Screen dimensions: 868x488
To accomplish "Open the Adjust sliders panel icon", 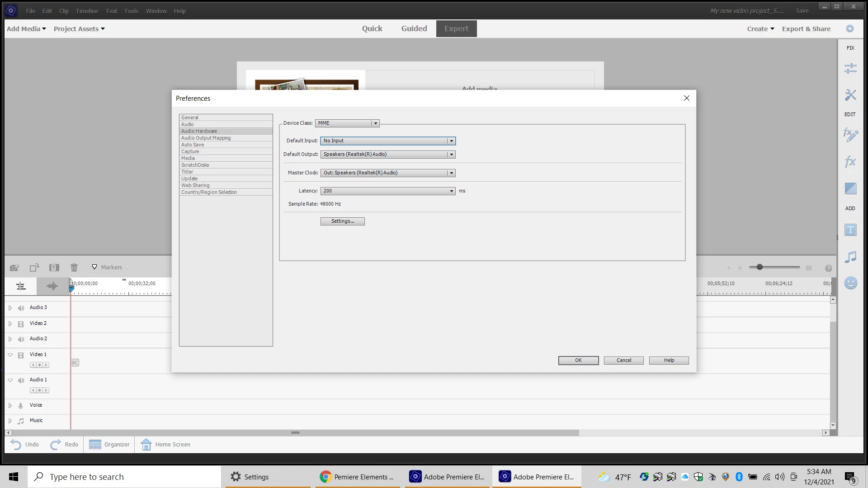I will (x=850, y=68).
